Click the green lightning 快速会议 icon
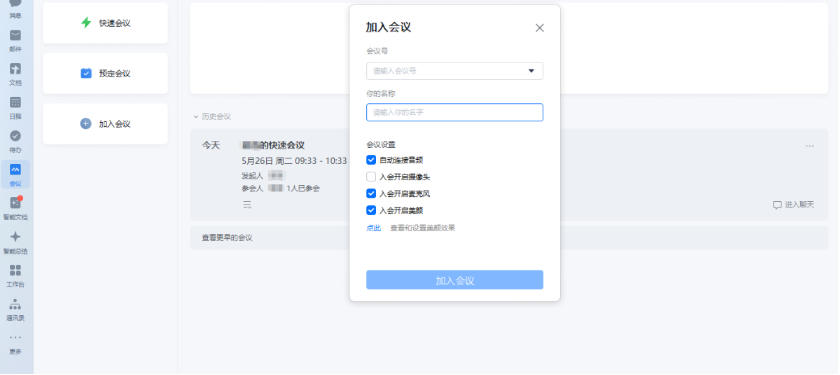 (x=86, y=22)
